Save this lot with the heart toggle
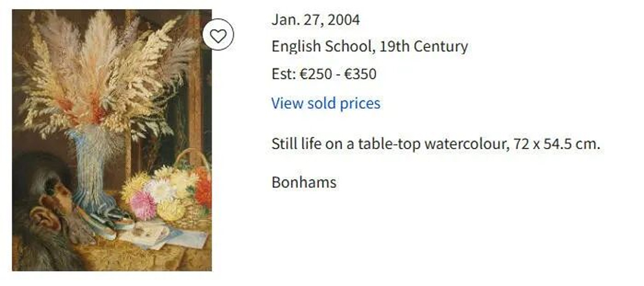 coord(219,36)
